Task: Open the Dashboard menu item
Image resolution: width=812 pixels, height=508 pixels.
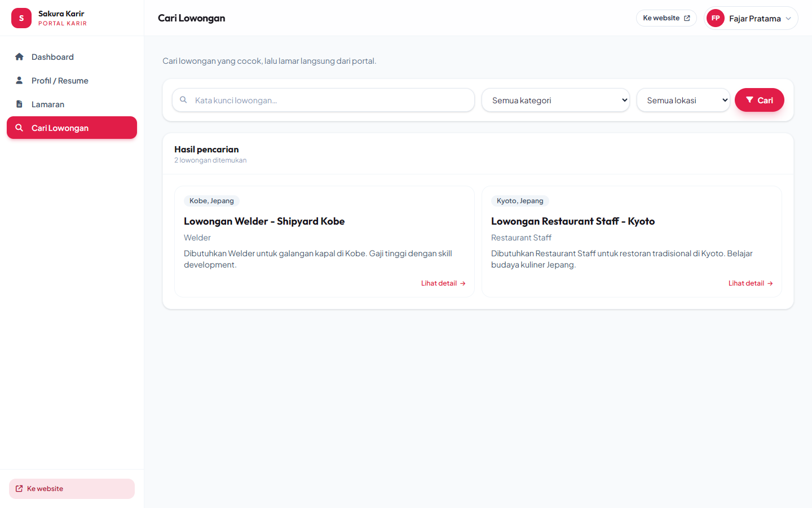Action: (72, 57)
